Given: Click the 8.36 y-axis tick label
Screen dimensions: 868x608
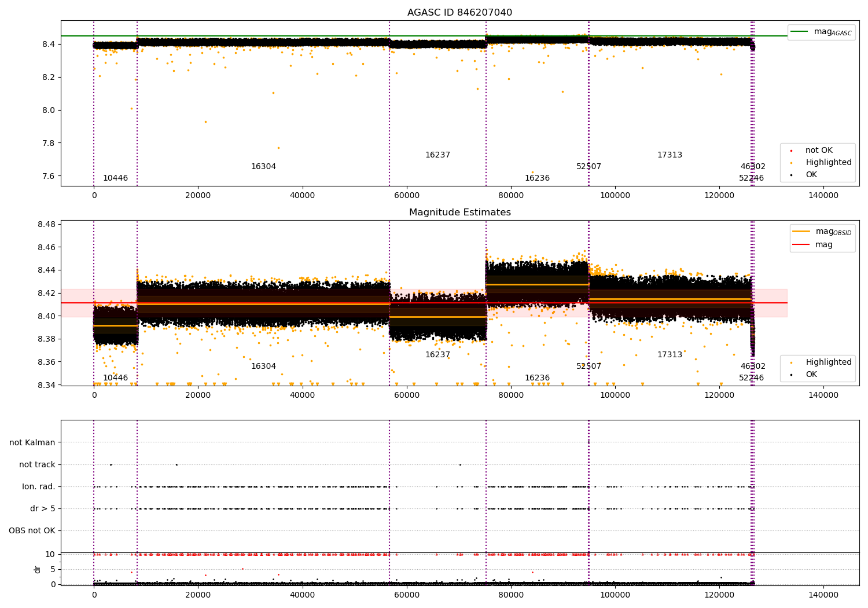Looking at the screenshot, I should 46,362.
